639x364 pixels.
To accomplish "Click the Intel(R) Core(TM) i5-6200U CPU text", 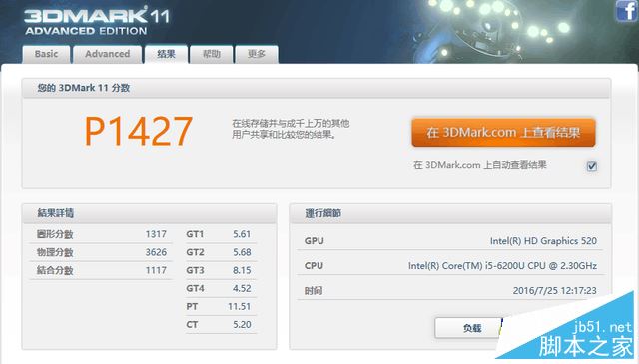I will click(502, 266).
